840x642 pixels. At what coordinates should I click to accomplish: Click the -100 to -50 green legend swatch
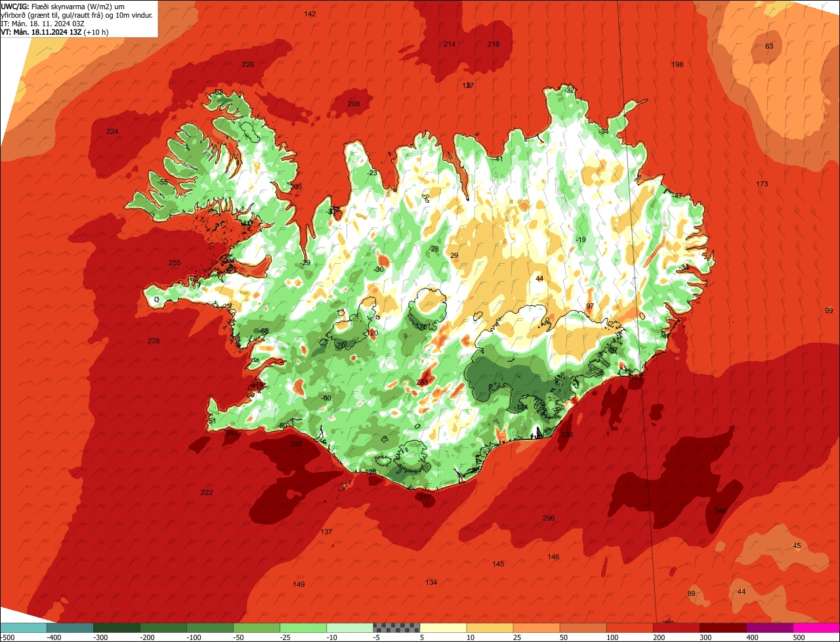click(x=210, y=628)
